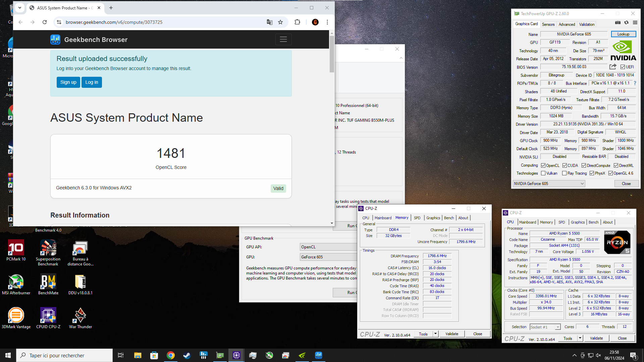The height and width of the screenshot is (362, 644).
Task: Expand the Socket #1 selection dropdown
Action: tap(545, 327)
